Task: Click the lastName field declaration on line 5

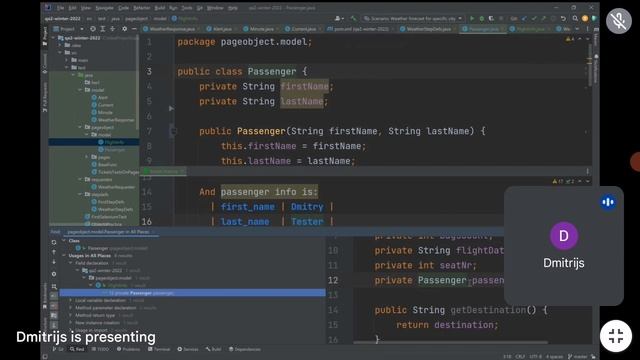Action: (x=302, y=101)
